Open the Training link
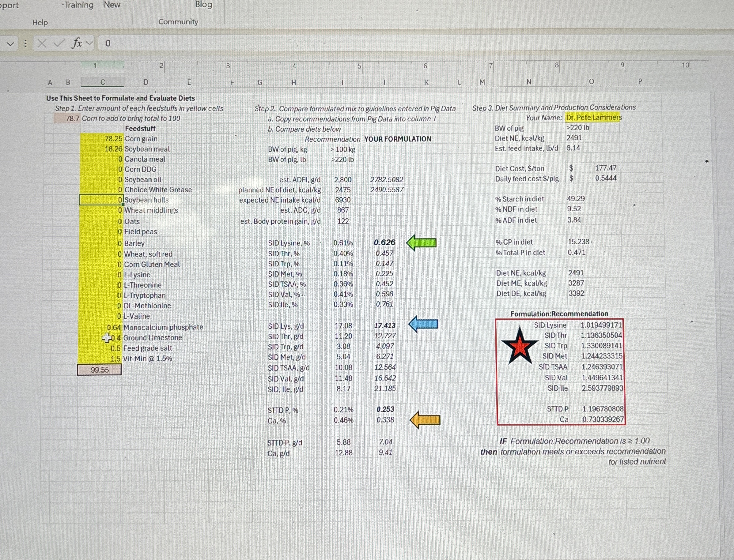This screenshot has width=734, height=560. pyautogui.click(x=79, y=5)
